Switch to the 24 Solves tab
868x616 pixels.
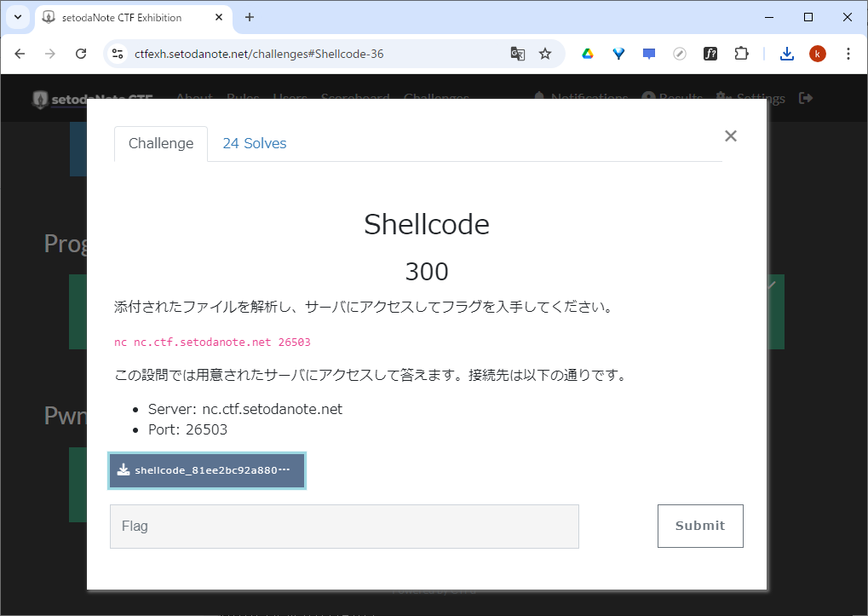[255, 143]
